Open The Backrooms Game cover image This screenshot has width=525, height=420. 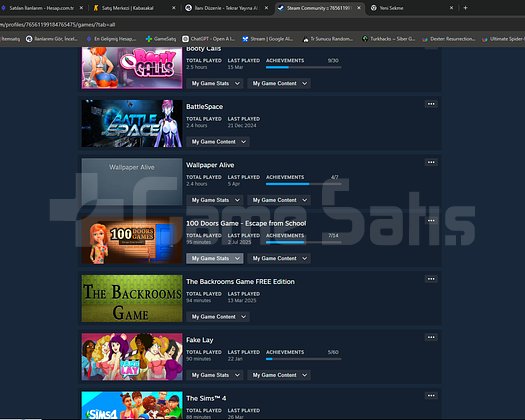(132, 298)
